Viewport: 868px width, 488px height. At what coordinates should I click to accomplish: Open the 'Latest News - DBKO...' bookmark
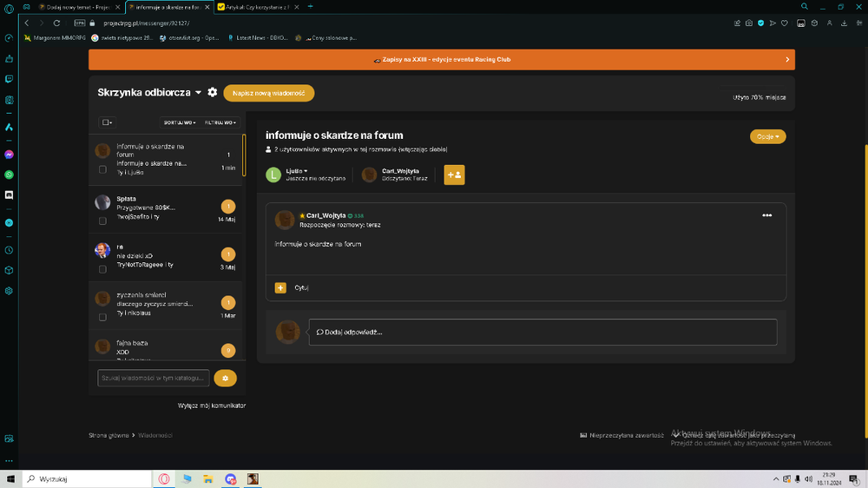[258, 37]
